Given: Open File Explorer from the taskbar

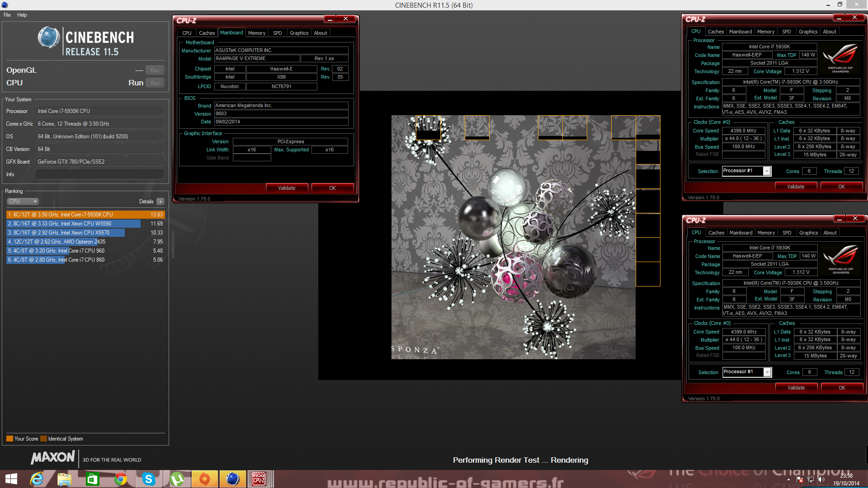Looking at the screenshot, I should 64,479.
